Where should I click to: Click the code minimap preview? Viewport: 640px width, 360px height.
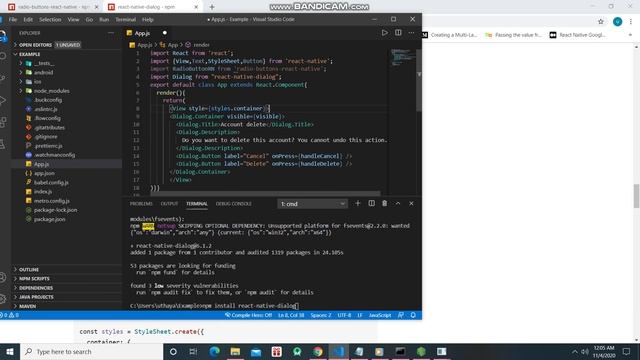coord(402,57)
